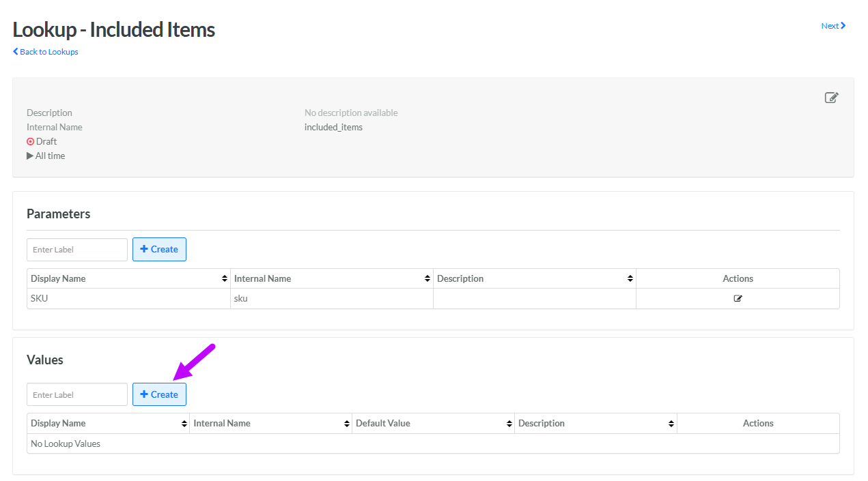This screenshot has width=868, height=481.
Task: Go to Next lookup page
Action: 833,26
